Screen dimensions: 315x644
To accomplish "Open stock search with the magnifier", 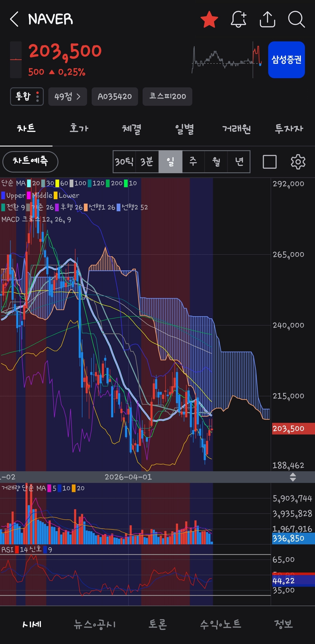I will pyautogui.click(x=296, y=19).
